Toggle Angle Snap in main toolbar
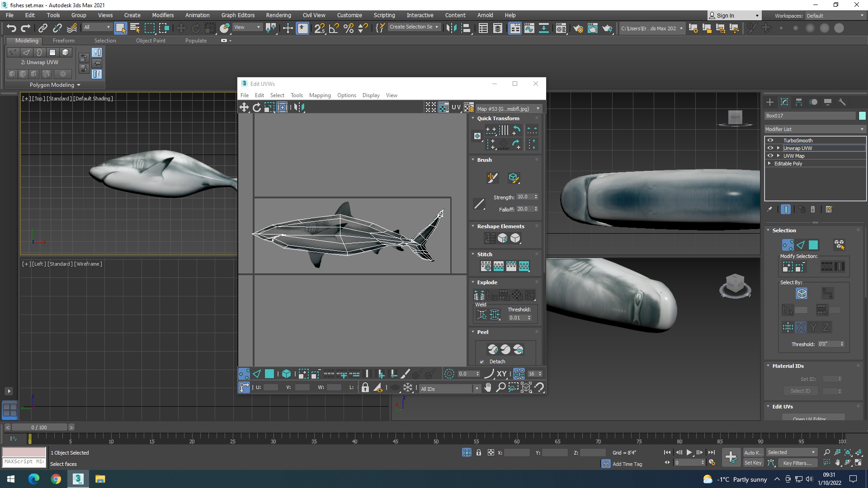The width and height of the screenshot is (868, 488). tap(334, 28)
